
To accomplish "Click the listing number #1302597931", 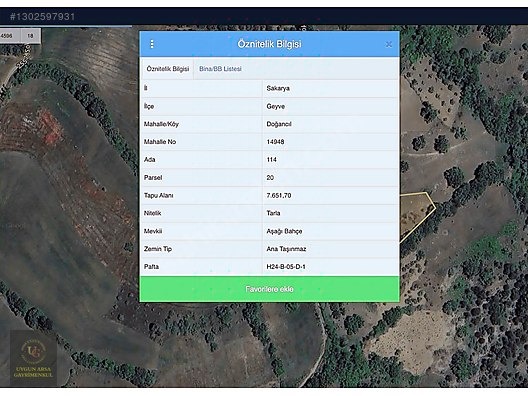I will [x=42, y=16].
